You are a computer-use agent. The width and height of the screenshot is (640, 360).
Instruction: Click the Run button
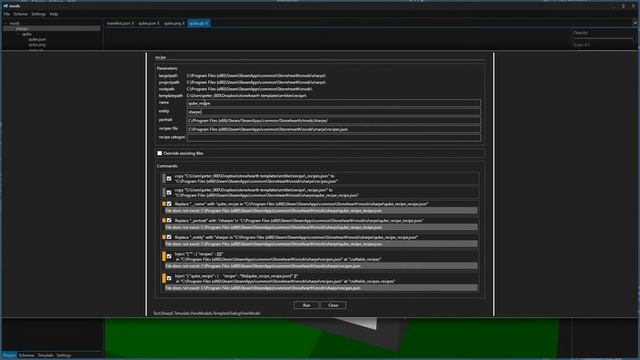[x=307, y=305]
